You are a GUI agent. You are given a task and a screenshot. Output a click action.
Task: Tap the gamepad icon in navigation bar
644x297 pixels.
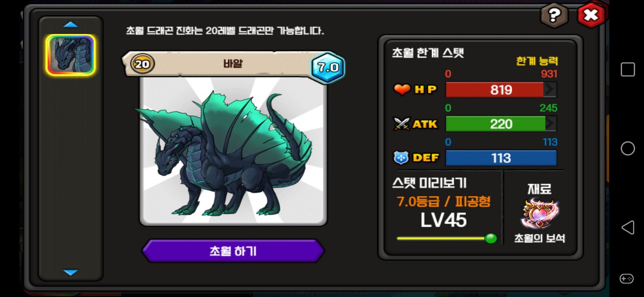[627, 278]
